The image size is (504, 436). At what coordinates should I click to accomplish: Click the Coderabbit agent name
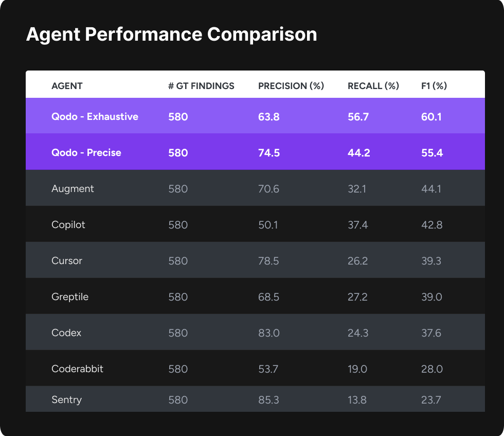[x=77, y=369]
